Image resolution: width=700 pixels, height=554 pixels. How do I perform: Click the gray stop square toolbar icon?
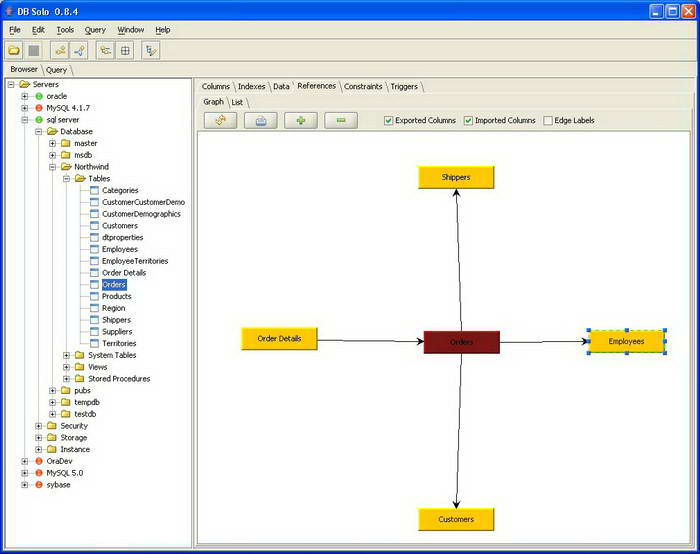(x=34, y=50)
